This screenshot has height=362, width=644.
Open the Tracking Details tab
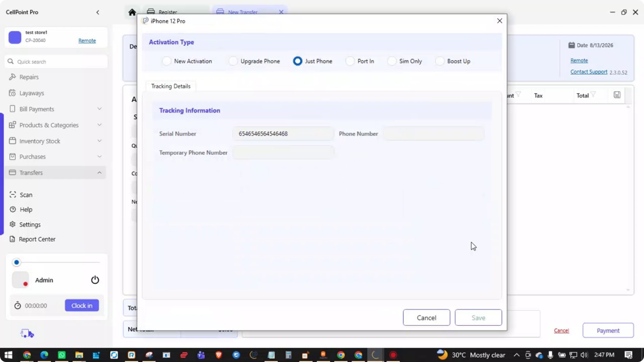[x=171, y=86]
